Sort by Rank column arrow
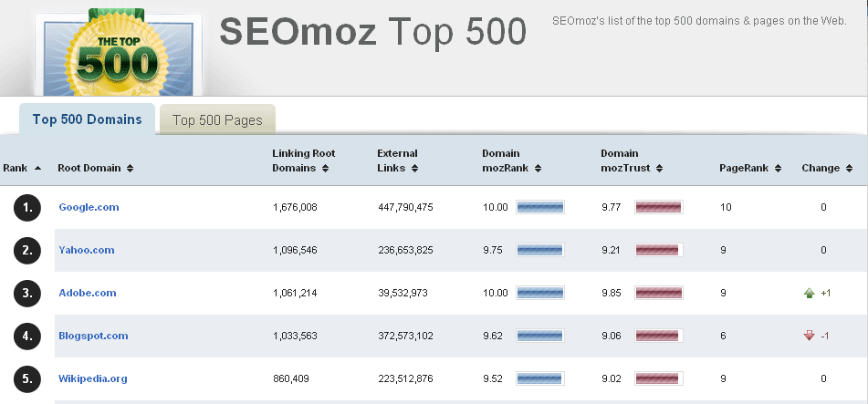 tap(37, 168)
